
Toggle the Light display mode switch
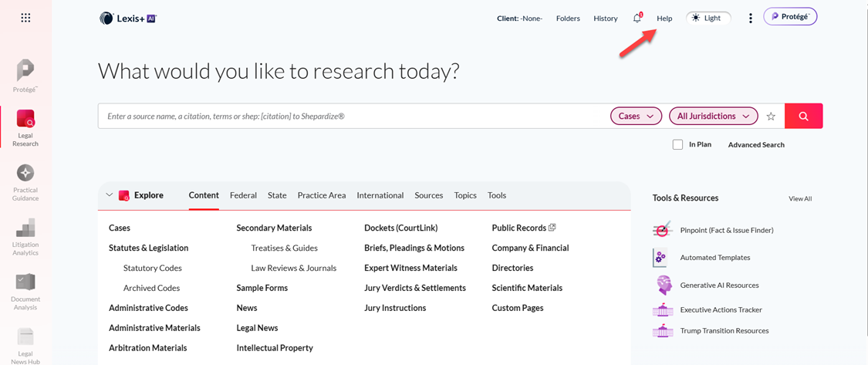click(x=708, y=19)
